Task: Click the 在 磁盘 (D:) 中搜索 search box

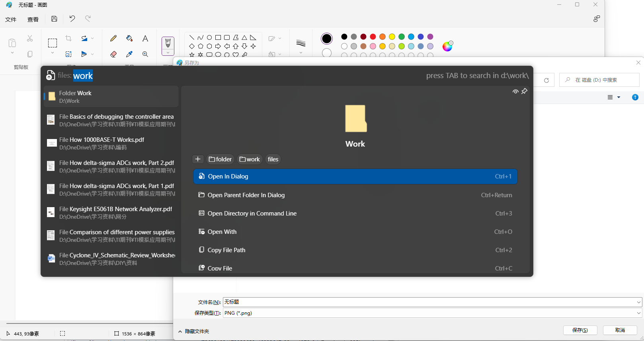Action: [599, 80]
